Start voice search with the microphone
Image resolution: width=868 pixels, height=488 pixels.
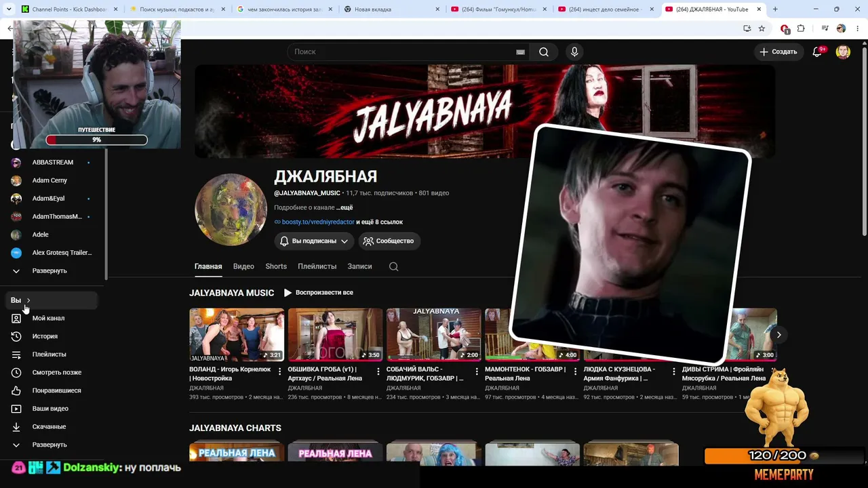(574, 52)
